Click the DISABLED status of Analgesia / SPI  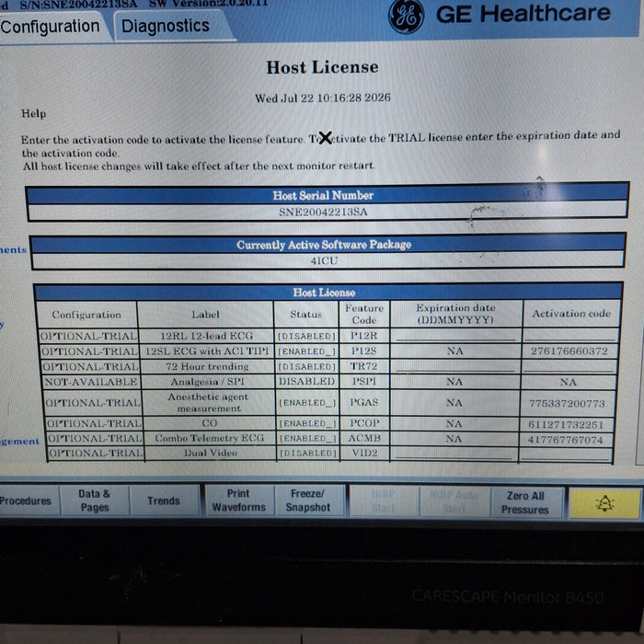pyautogui.click(x=306, y=382)
